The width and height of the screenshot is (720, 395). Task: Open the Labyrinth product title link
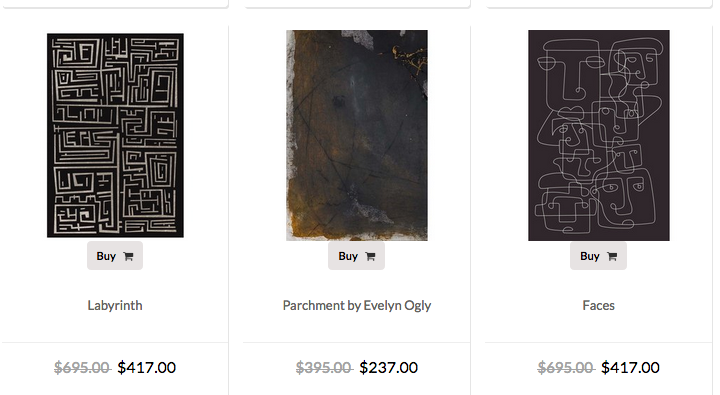[115, 305]
